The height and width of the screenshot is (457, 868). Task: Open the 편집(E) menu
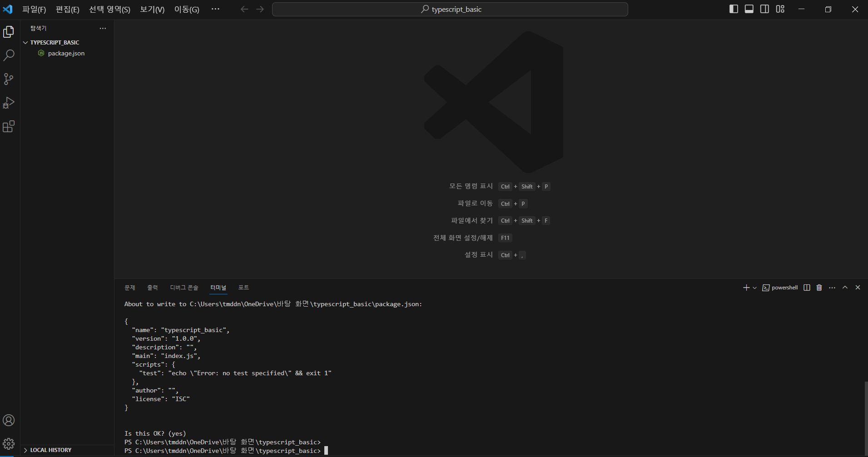67,9
